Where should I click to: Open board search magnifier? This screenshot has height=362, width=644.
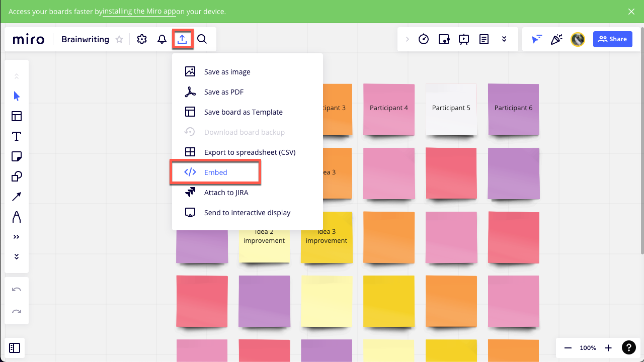[x=202, y=39]
